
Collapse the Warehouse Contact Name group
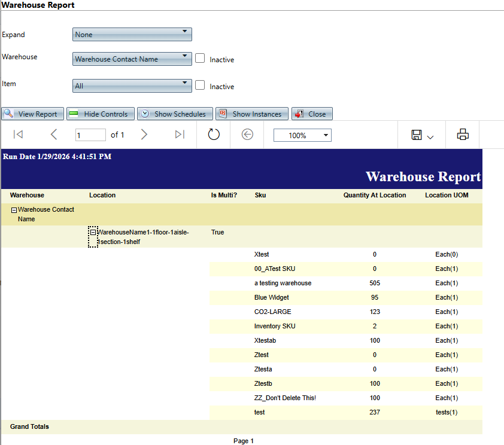tap(13, 210)
